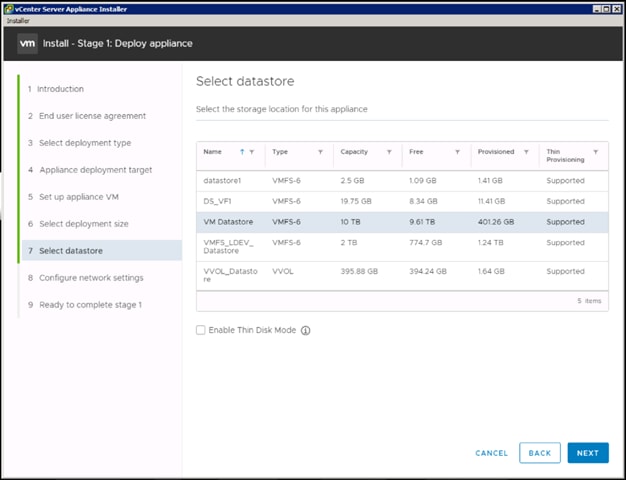626x480 pixels.
Task: Select the VVOL_Datastore row
Action: pos(402,276)
